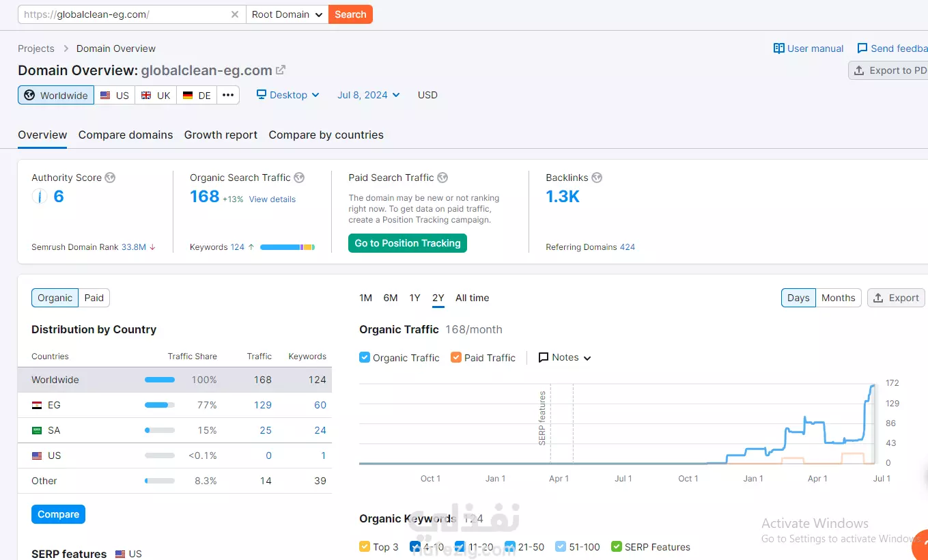The height and width of the screenshot is (560, 928).
Task: Click EG traffic share bar
Action: [160, 405]
